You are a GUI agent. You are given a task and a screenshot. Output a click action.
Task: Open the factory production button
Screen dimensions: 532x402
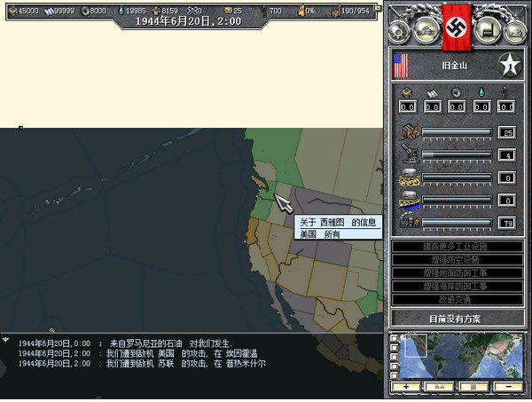click(487, 30)
